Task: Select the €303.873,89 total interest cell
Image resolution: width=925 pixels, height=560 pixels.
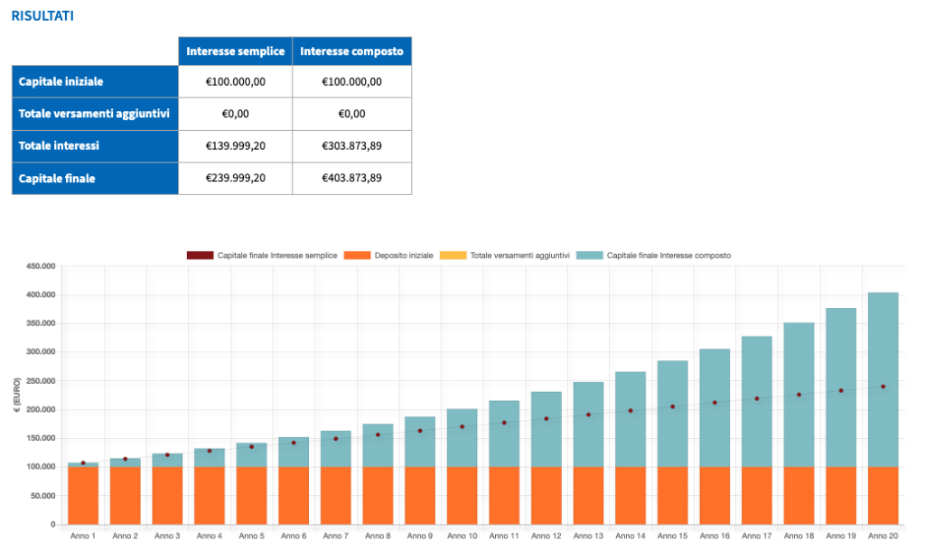Action: 351,145
